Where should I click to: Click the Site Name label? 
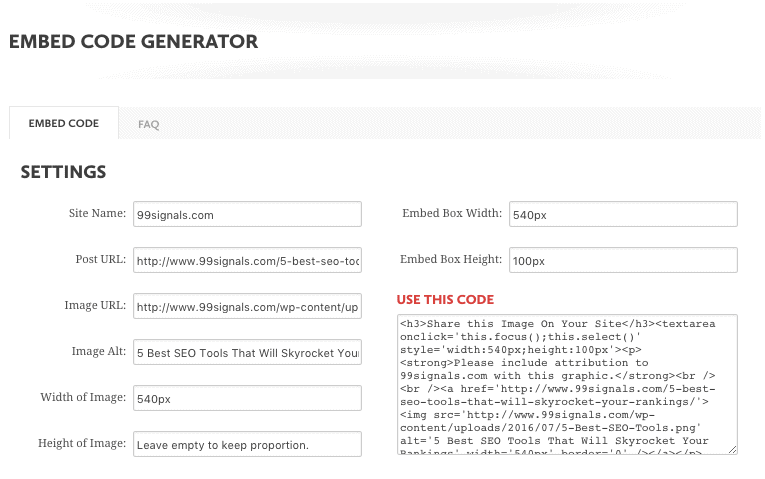coord(97,213)
